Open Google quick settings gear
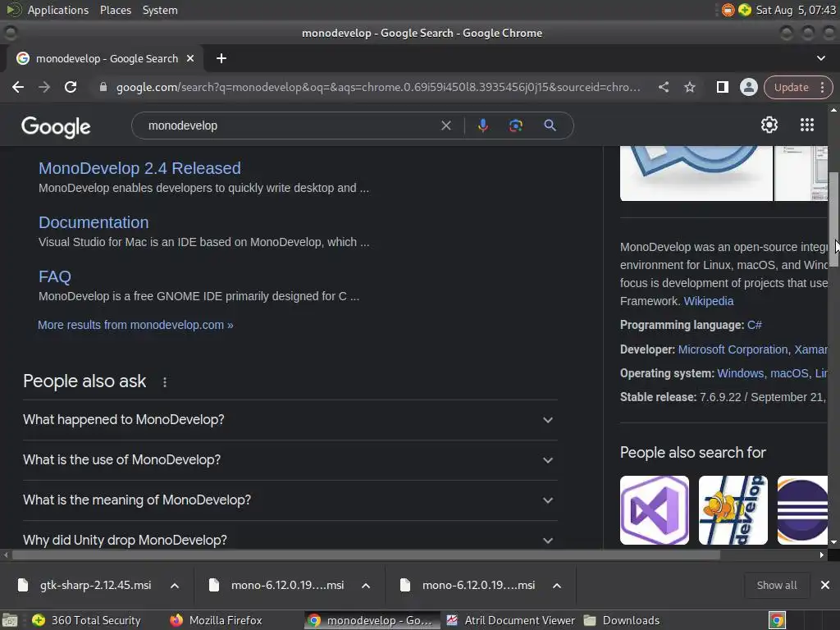This screenshot has width=840, height=630. click(769, 125)
